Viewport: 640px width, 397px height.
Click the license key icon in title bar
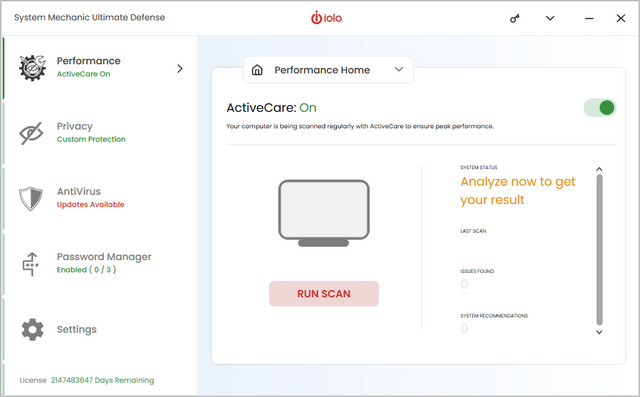click(515, 18)
